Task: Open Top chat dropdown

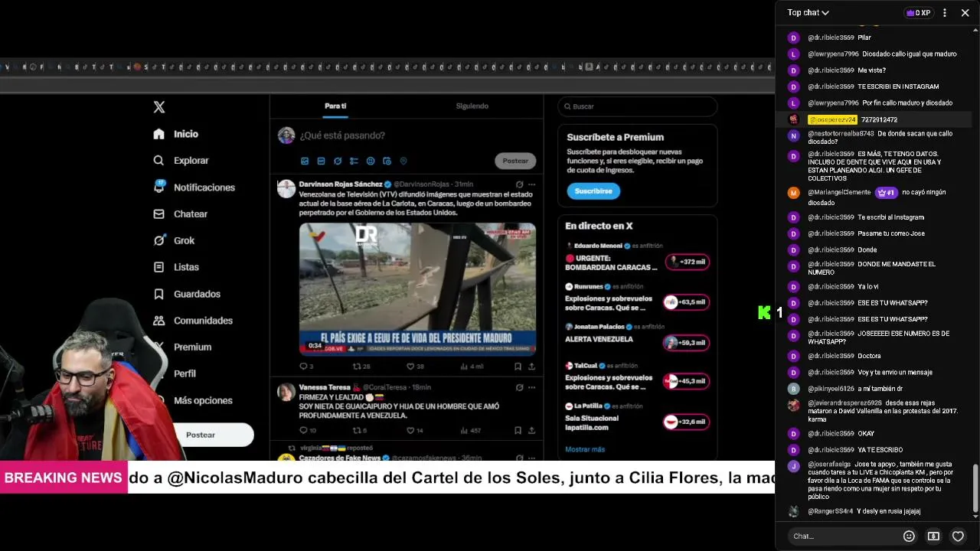Action: click(x=808, y=12)
